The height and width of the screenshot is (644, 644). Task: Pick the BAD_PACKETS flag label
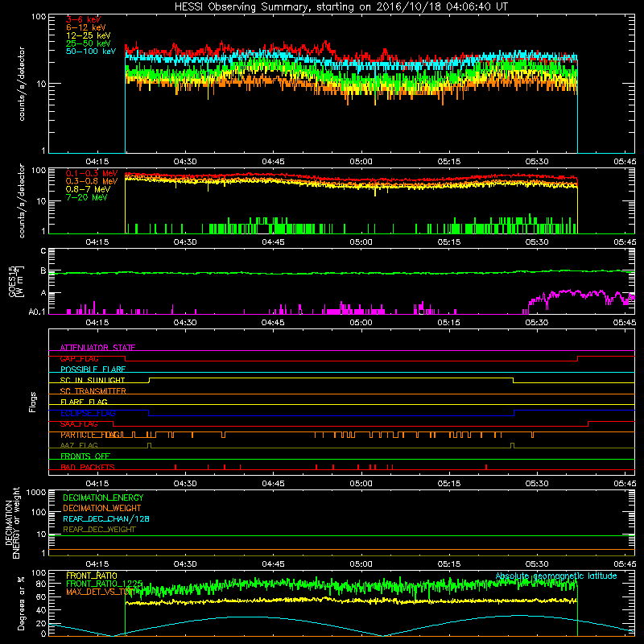click(88, 467)
